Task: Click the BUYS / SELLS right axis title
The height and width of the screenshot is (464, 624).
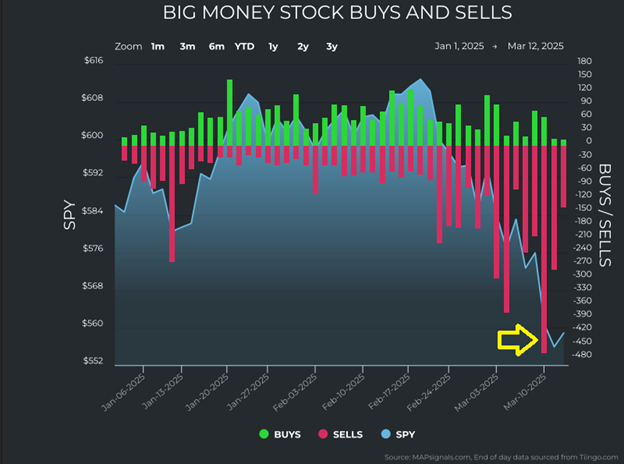Action: tap(604, 214)
